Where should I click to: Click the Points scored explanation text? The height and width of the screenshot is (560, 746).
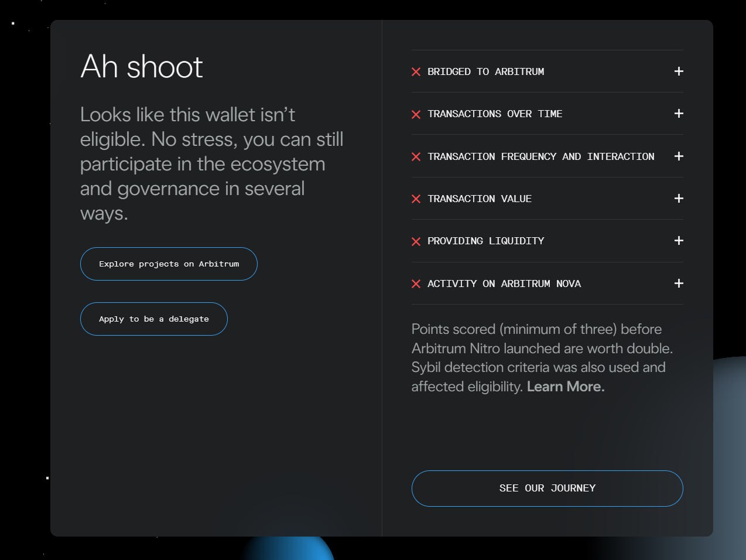click(x=542, y=358)
